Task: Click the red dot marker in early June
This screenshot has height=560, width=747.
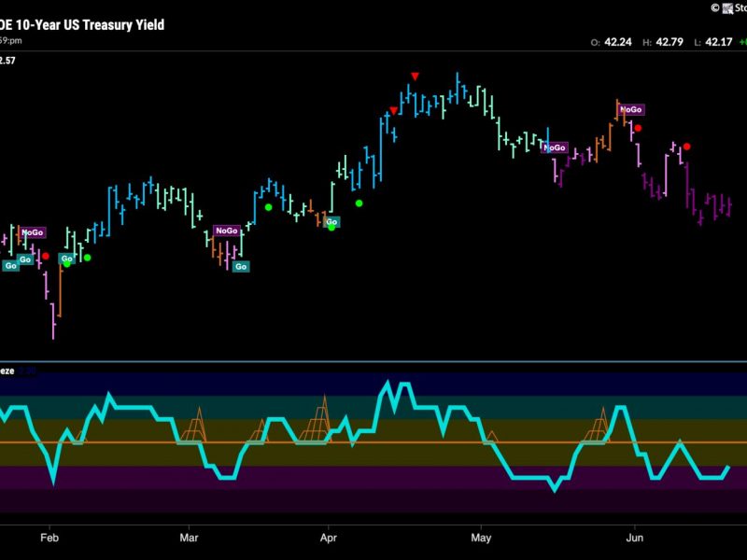Action: click(x=638, y=128)
